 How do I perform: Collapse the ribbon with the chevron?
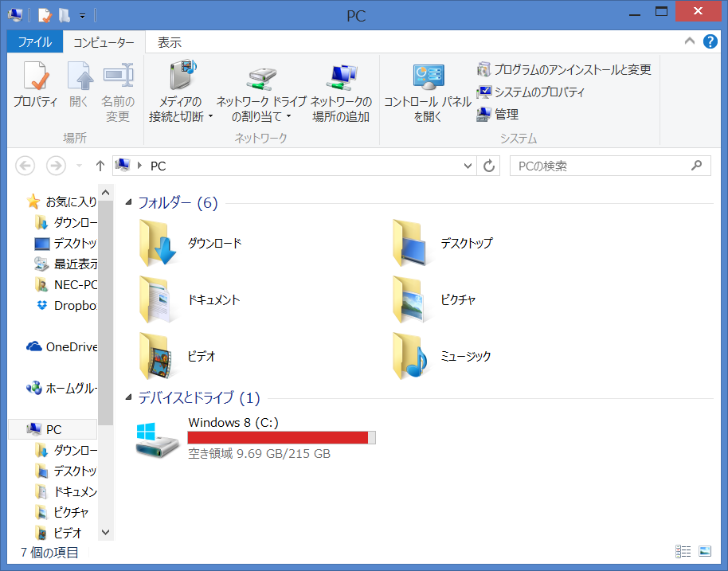tap(689, 41)
